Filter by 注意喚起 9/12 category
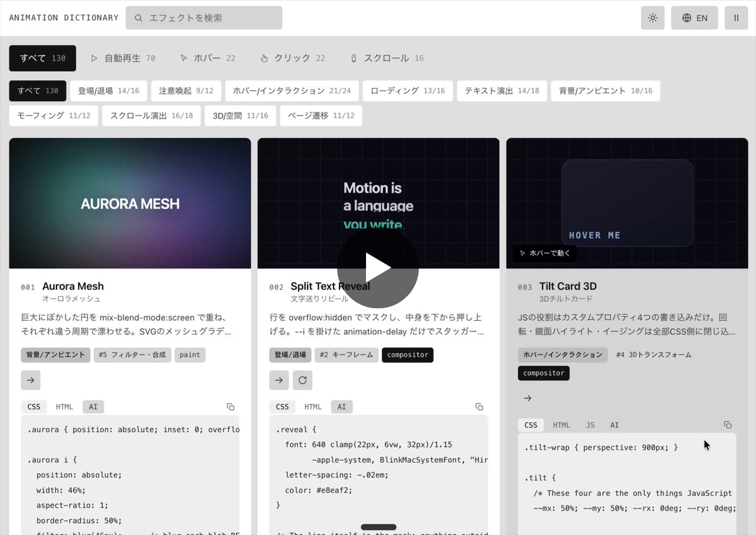 (186, 91)
